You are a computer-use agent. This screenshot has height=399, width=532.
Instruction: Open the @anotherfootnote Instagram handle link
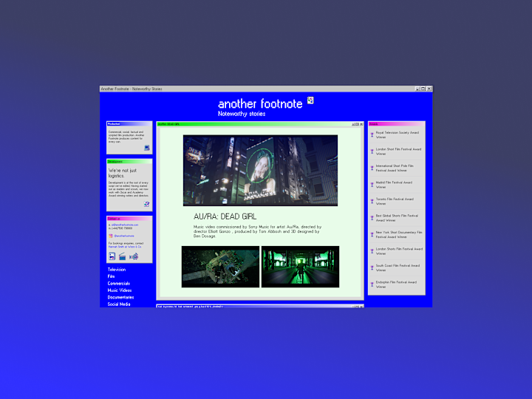pyautogui.click(x=124, y=236)
